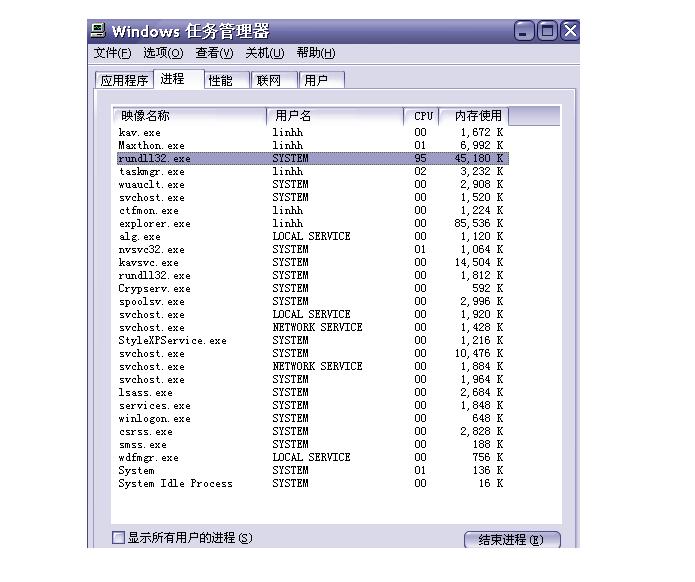Screen dimensions: 695x582
Task: Click NETWORK SERVICE beside 1,428 K
Action: (x=317, y=328)
